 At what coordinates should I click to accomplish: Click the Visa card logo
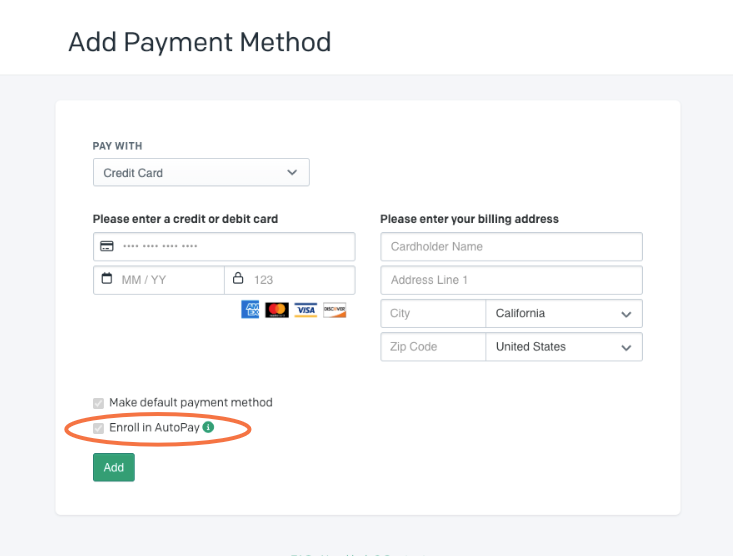tap(306, 310)
